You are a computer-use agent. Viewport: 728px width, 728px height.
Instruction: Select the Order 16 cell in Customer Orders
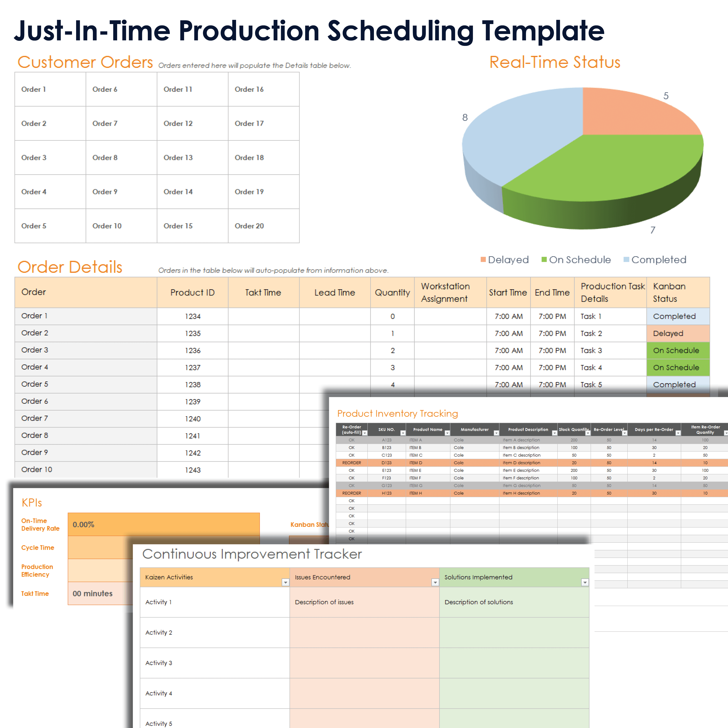(264, 89)
